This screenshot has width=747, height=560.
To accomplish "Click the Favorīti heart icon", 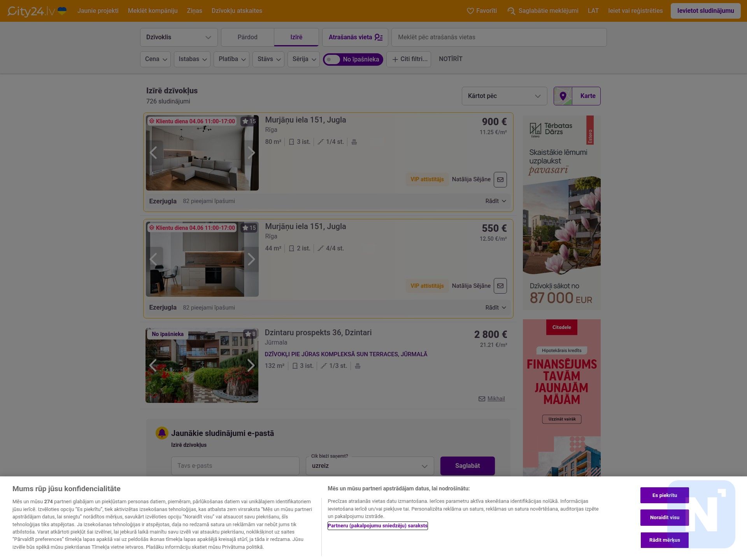I will pos(470,11).
